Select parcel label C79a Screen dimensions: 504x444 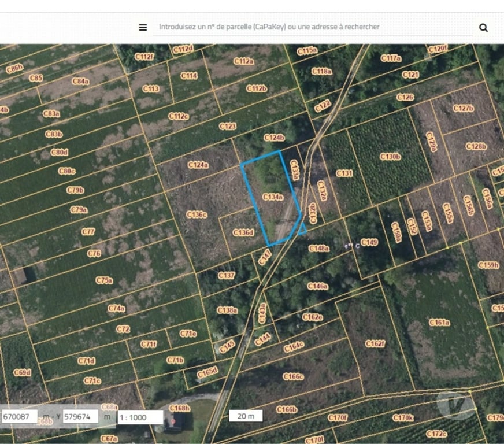pos(79,210)
